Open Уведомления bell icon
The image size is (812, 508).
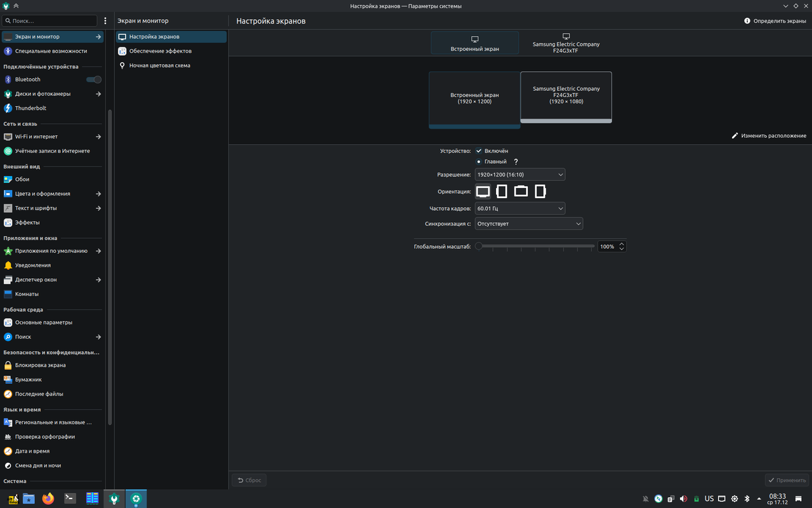tap(8, 265)
